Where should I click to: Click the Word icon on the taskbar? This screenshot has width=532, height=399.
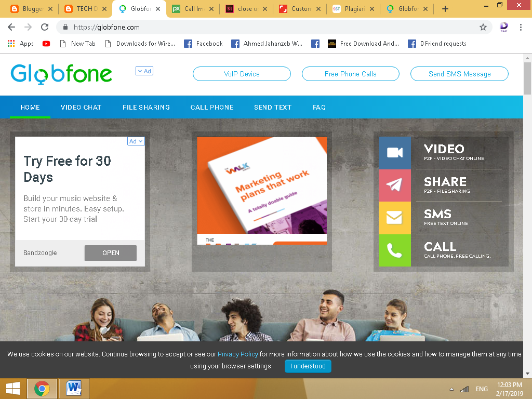coord(73,388)
